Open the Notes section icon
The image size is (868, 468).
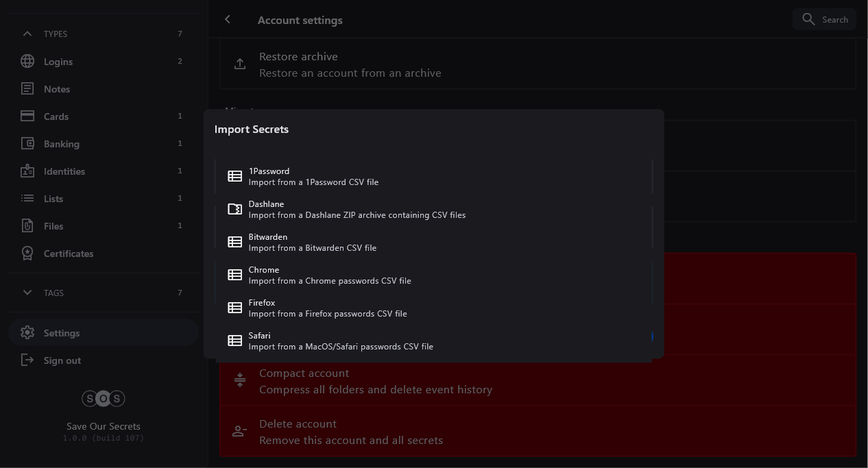tap(27, 89)
